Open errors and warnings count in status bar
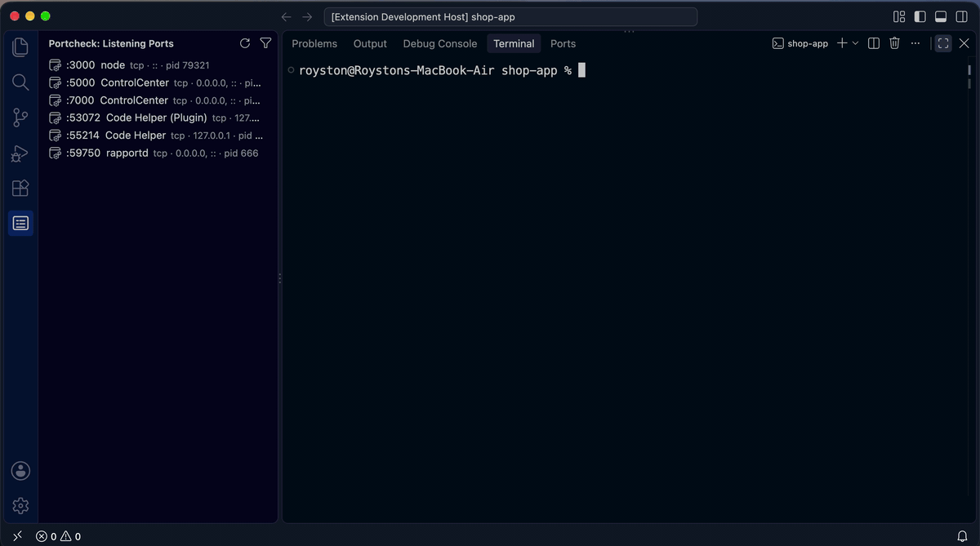The image size is (980, 546). tap(58, 536)
